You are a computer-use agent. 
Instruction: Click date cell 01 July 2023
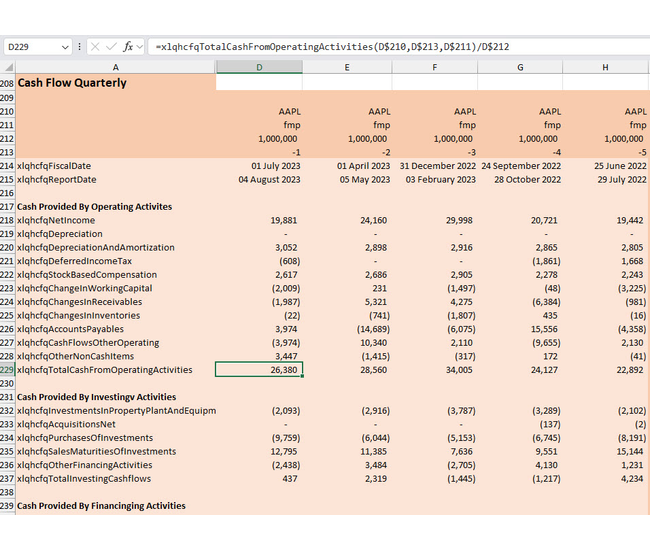pyautogui.click(x=259, y=166)
